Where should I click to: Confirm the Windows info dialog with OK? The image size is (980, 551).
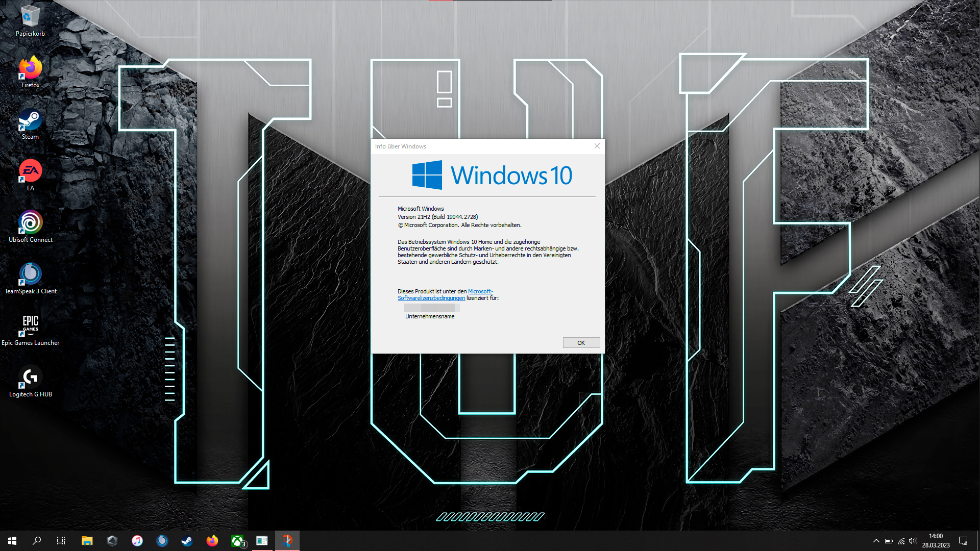581,342
